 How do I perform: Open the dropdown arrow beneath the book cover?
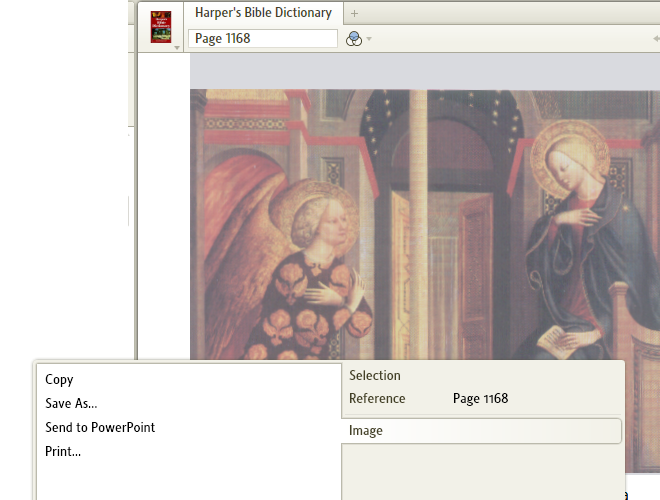[x=177, y=48]
